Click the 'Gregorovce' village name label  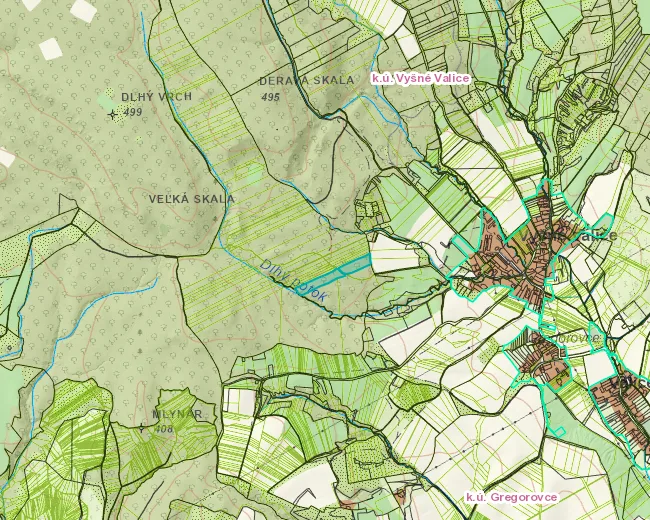click(x=566, y=338)
